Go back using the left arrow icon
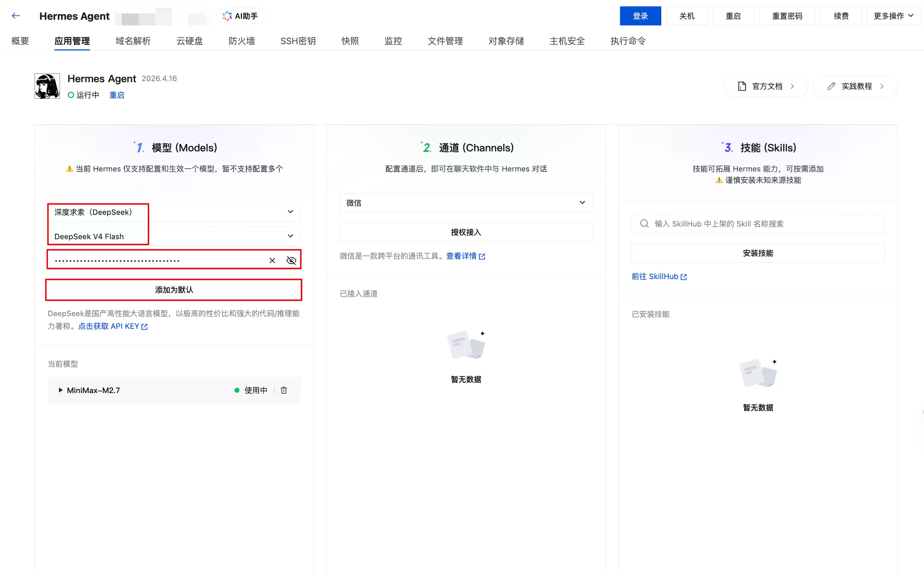The width and height of the screenshot is (924, 573). (16, 16)
